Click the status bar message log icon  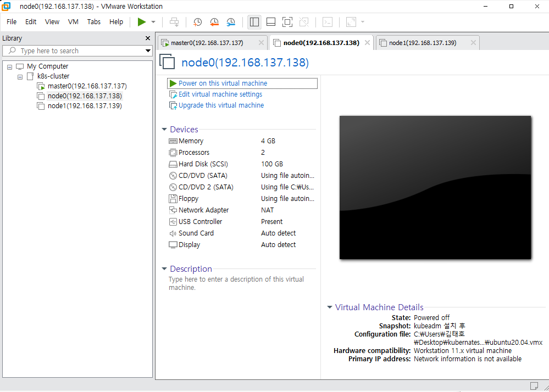(x=534, y=386)
